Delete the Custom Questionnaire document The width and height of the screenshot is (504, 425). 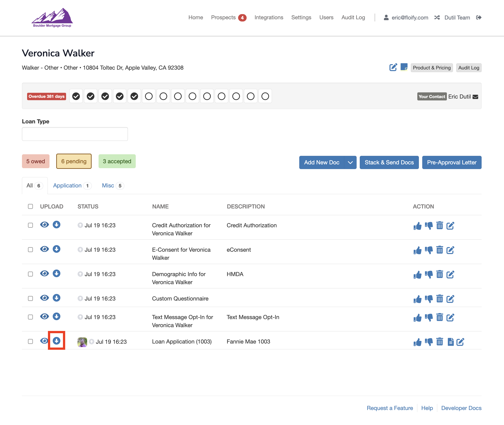439,299
